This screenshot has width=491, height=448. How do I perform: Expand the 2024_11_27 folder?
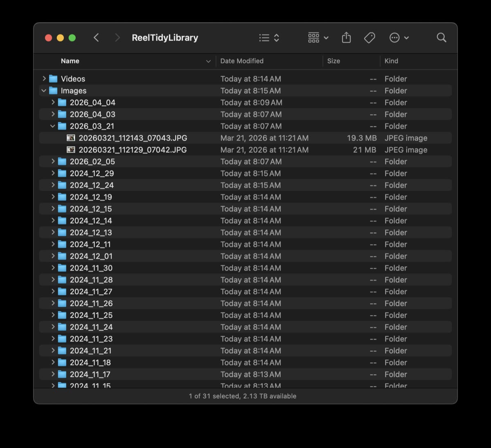[53, 292]
